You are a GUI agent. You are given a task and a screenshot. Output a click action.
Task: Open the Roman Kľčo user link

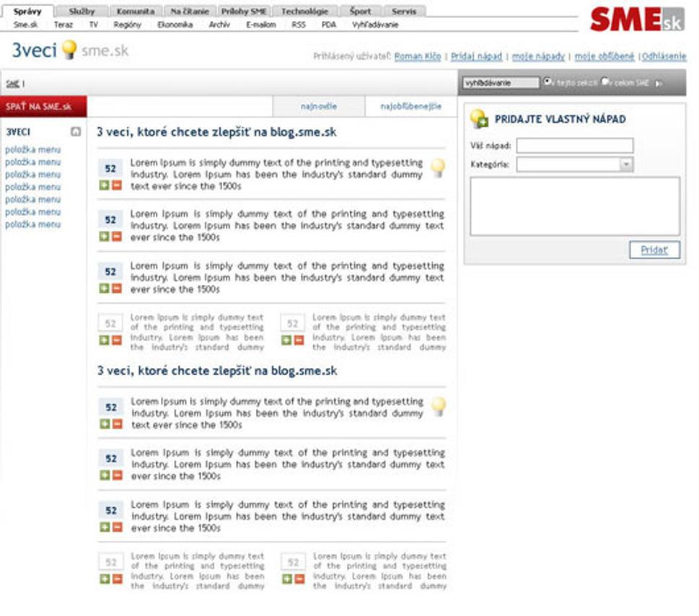[x=418, y=56]
